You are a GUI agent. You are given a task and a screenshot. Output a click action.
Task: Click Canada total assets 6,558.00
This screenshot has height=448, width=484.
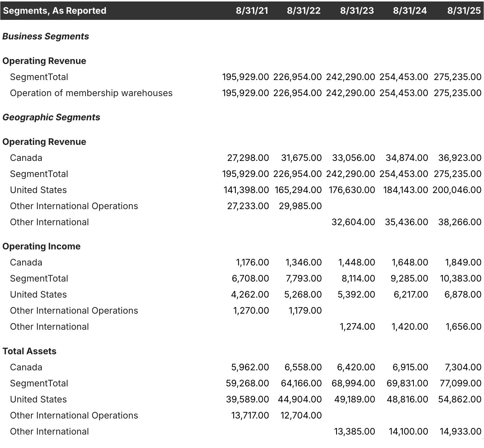(303, 367)
